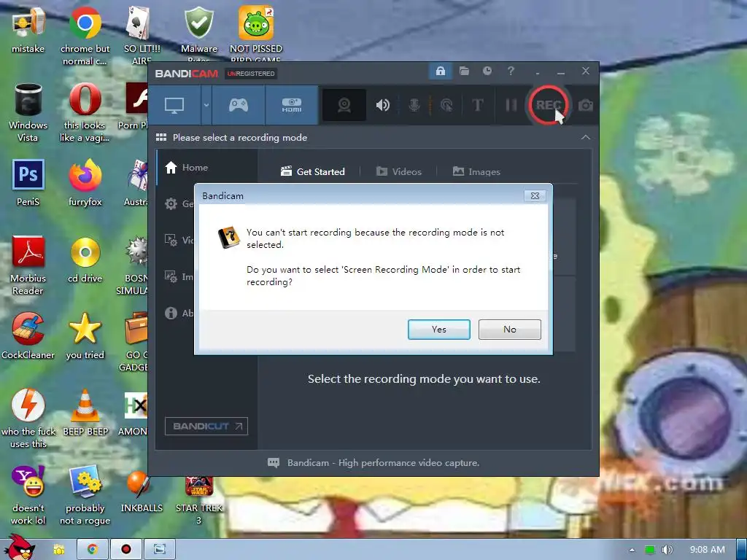Screen dimensions: 747x560
Task: Click the speech bubble icon in footer
Action: [274, 462]
